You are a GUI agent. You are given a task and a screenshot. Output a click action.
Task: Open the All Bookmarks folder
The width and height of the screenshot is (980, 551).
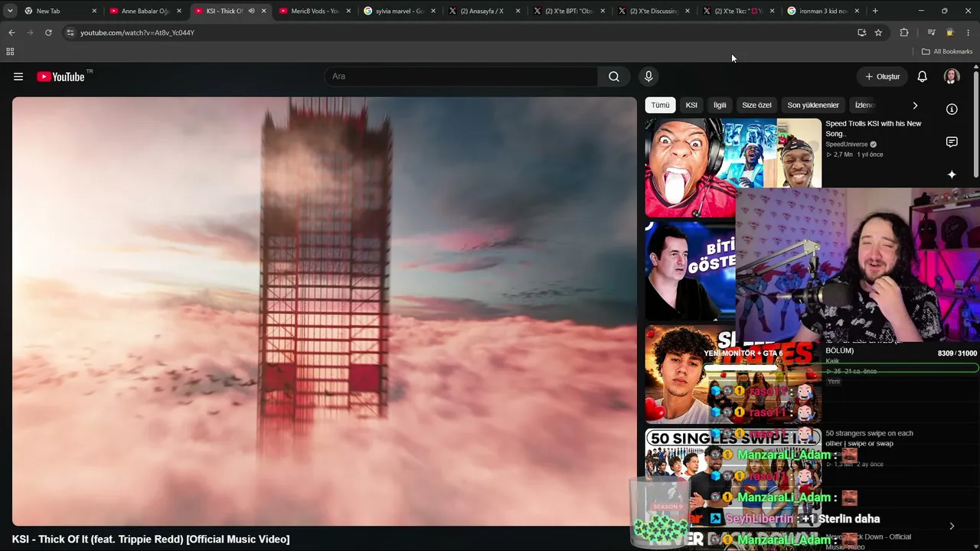(x=947, y=51)
